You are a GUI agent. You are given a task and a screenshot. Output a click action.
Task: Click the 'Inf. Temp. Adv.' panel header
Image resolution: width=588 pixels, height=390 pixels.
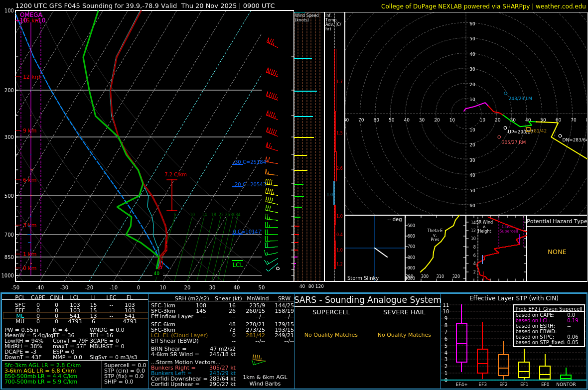333,22
